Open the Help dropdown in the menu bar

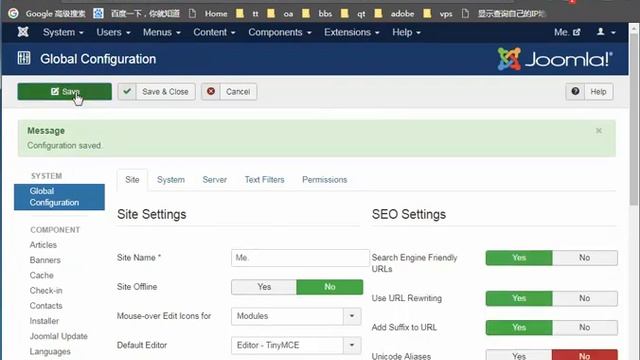point(406,32)
